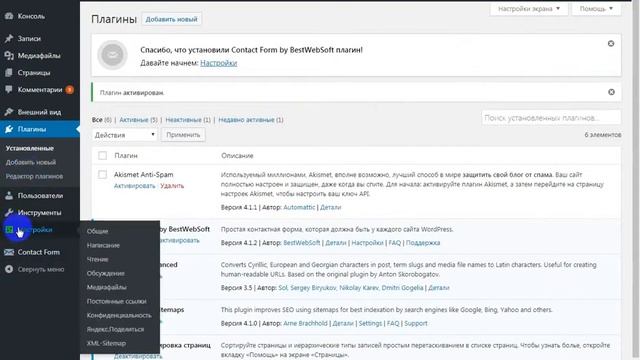Screen dimensions: 640x360
Task: Click the Комментарии speech bubble icon
Action: click(9, 89)
